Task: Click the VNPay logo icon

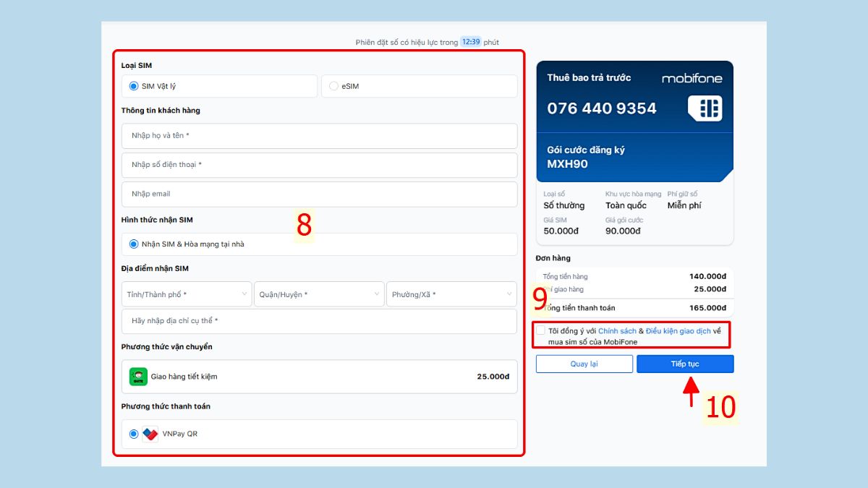Action: tap(150, 434)
